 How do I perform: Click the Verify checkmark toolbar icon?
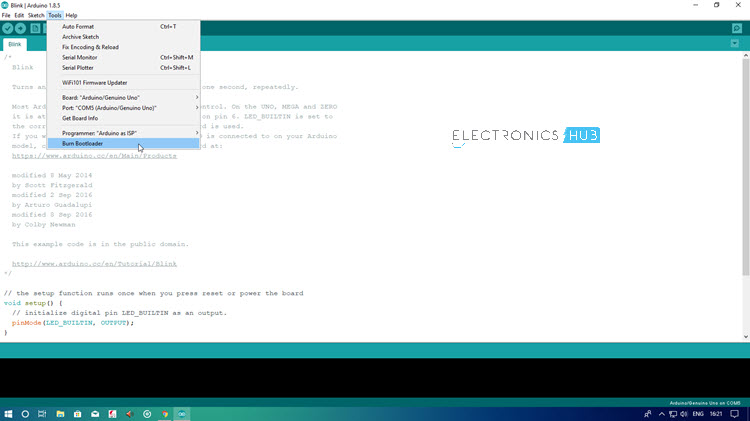point(7,28)
